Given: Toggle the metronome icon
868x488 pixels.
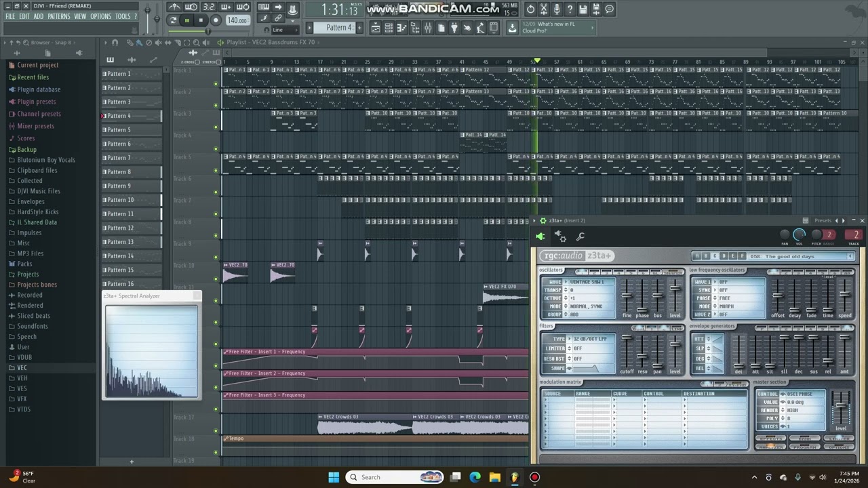Looking at the screenshot, I should click(x=175, y=7).
